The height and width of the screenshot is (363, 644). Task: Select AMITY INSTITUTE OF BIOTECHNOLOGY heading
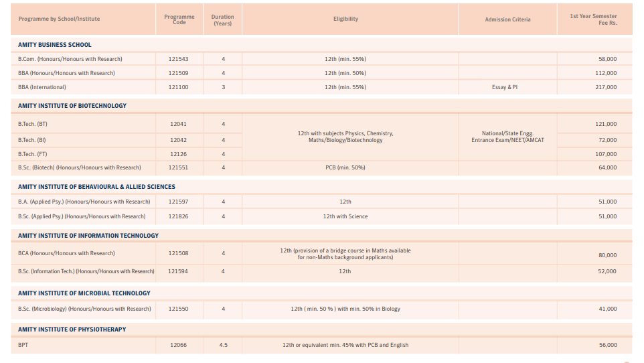[72, 106]
